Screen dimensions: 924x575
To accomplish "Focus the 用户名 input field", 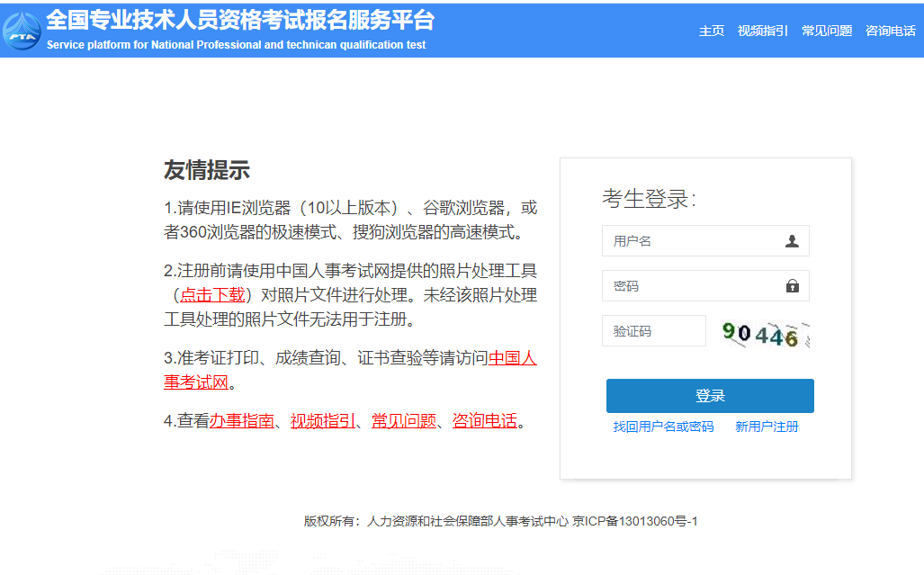I will (x=691, y=241).
